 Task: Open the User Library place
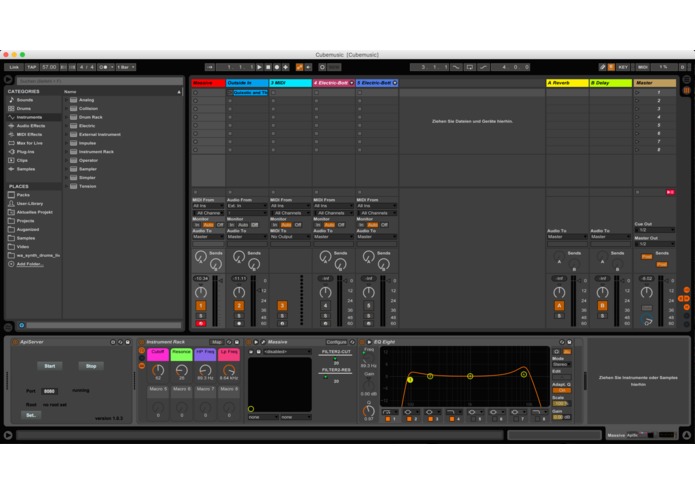click(x=30, y=203)
